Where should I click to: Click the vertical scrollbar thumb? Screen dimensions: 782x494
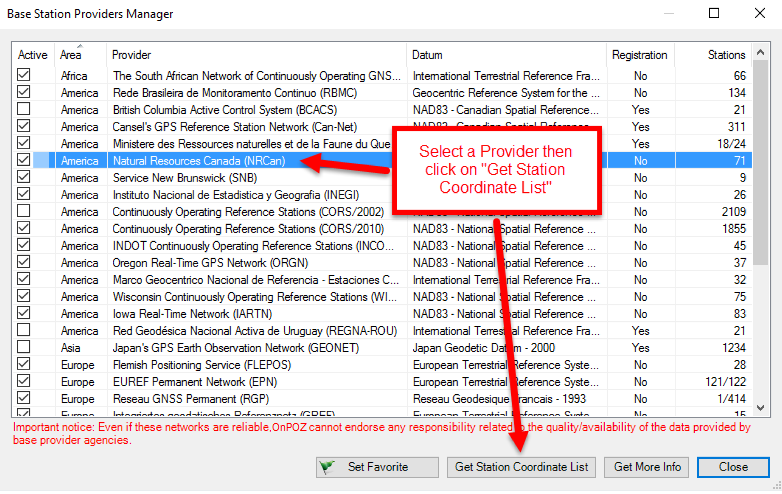pyautogui.click(x=760, y=163)
